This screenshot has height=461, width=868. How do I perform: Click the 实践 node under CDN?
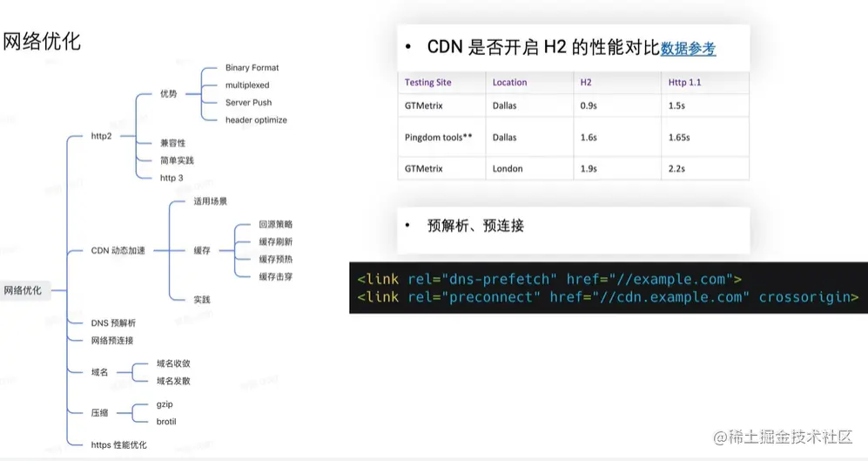tap(202, 300)
